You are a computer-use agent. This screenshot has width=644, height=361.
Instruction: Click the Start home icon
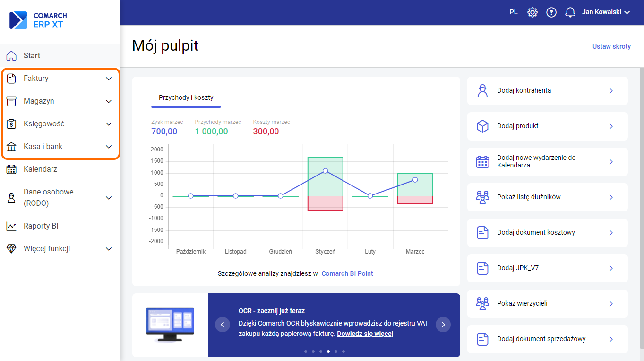tap(11, 56)
